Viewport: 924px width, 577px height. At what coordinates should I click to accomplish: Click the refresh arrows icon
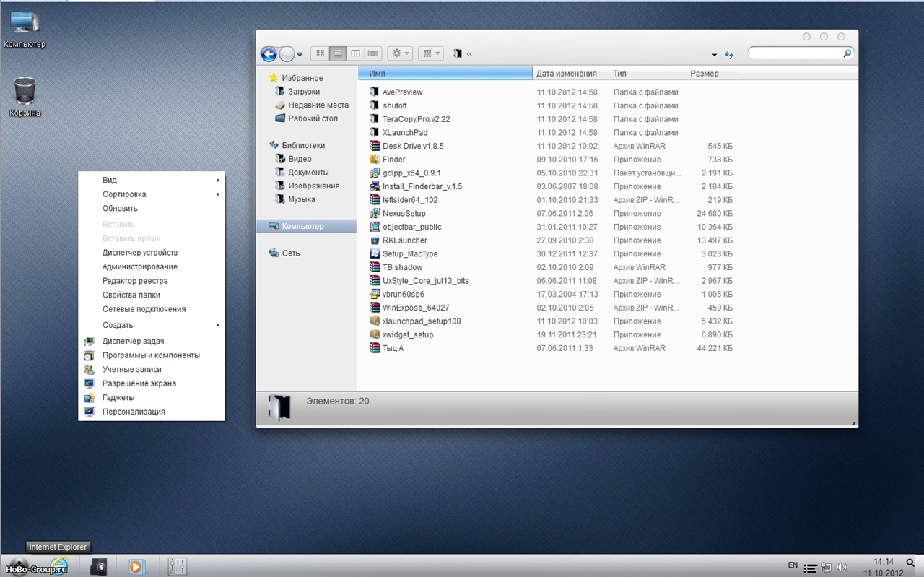pyautogui.click(x=729, y=55)
